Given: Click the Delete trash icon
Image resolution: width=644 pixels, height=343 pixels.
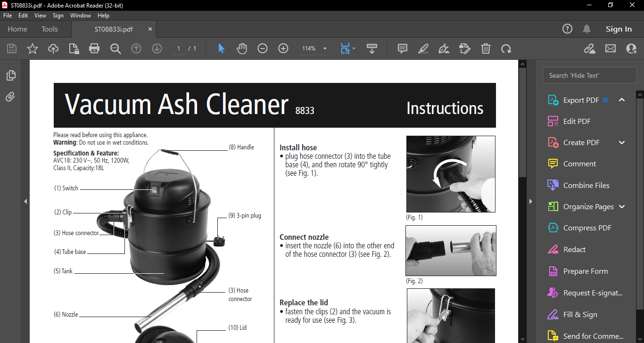Looking at the screenshot, I should 486,49.
